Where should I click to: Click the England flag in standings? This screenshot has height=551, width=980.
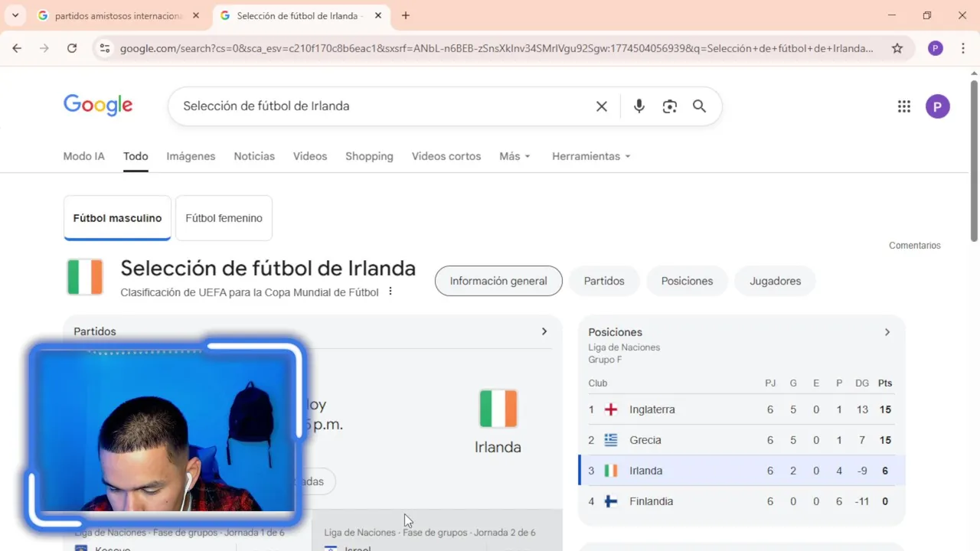click(x=611, y=409)
